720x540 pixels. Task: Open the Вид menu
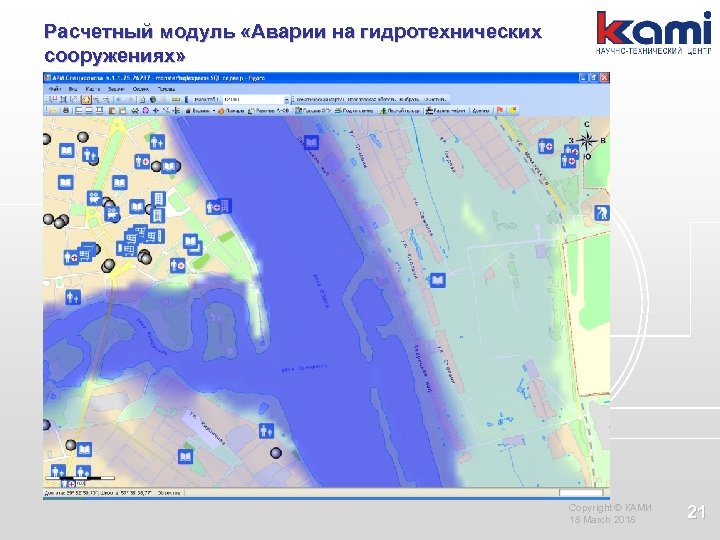pyautogui.click(x=73, y=89)
